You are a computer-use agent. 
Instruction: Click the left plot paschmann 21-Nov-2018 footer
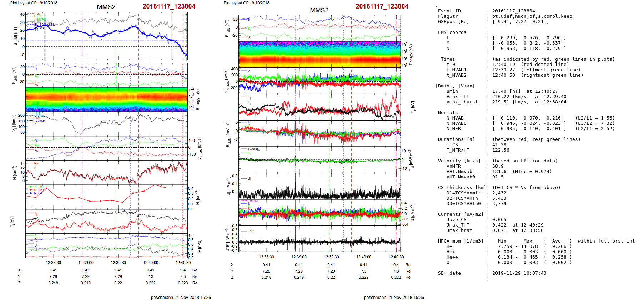(181, 297)
